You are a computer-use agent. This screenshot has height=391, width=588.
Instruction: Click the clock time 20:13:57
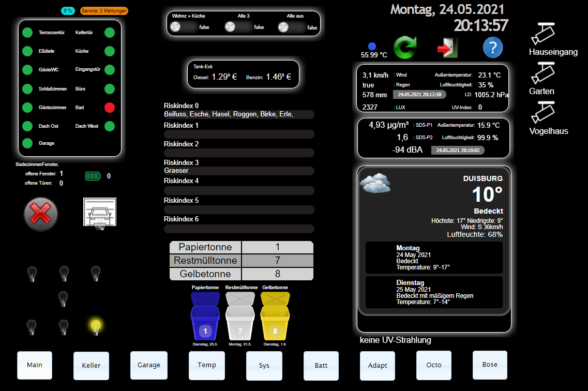click(x=481, y=26)
